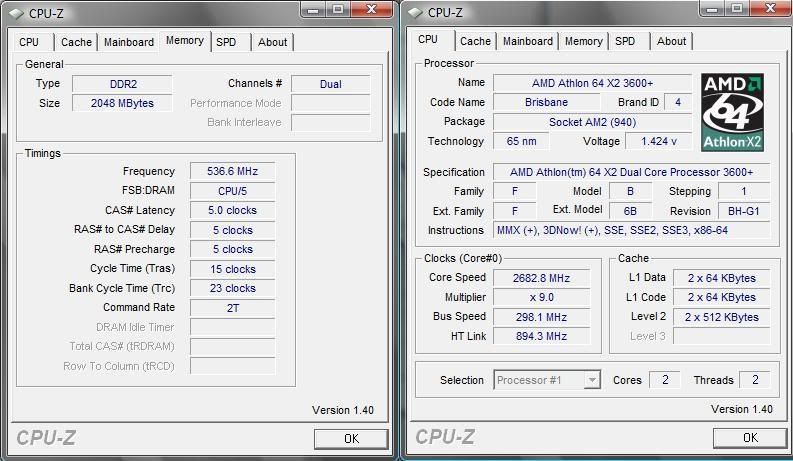Click the Voltage value 1.424 v
The height and width of the screenshot is (461, 793).
[658, 141]
